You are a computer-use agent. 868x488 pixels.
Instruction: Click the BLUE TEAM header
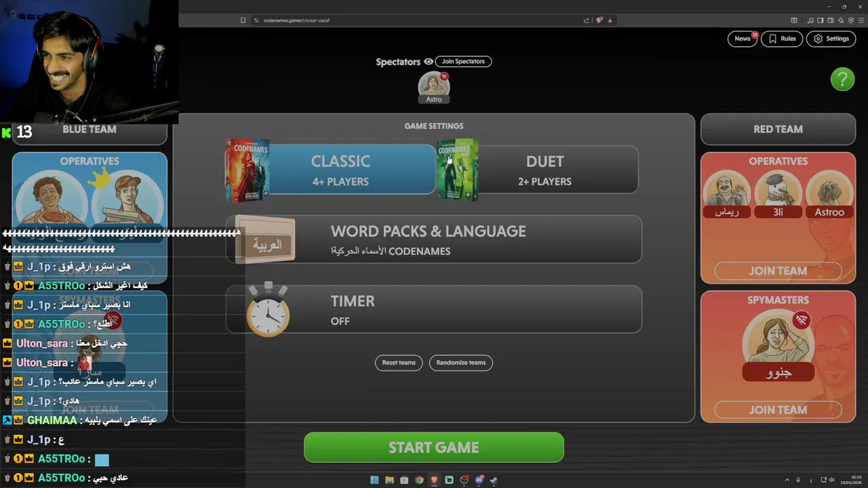click(x=90, y=129)
